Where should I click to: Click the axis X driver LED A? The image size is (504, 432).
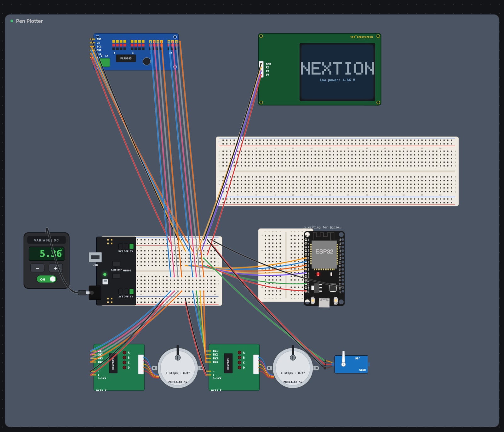coord(239,353)
